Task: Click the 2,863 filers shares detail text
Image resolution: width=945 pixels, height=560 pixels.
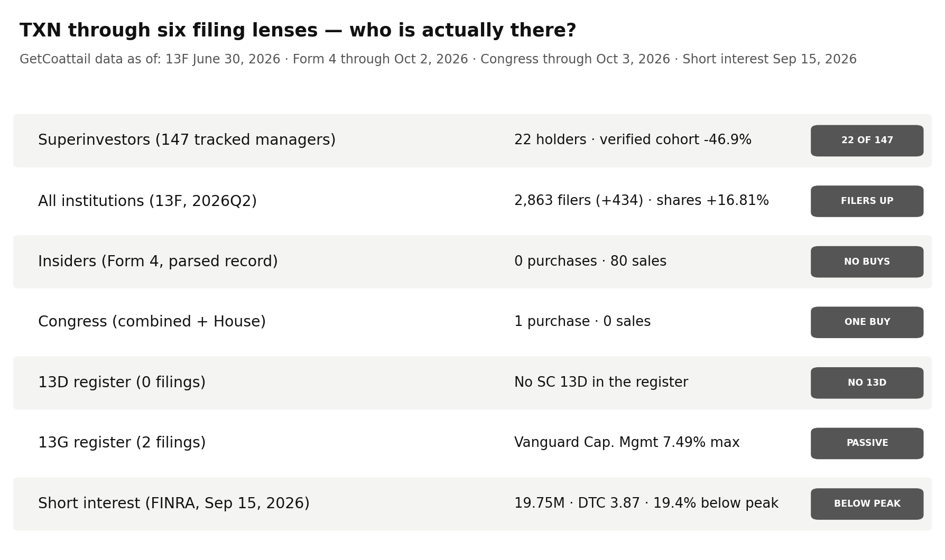Action: [x=642, y=201]
